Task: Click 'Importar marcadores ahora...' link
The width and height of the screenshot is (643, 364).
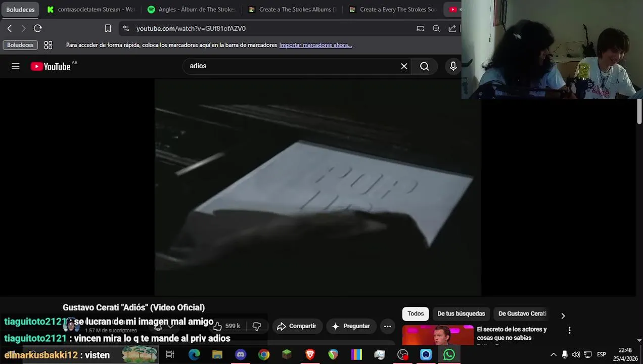Action: tap(315, 45)
